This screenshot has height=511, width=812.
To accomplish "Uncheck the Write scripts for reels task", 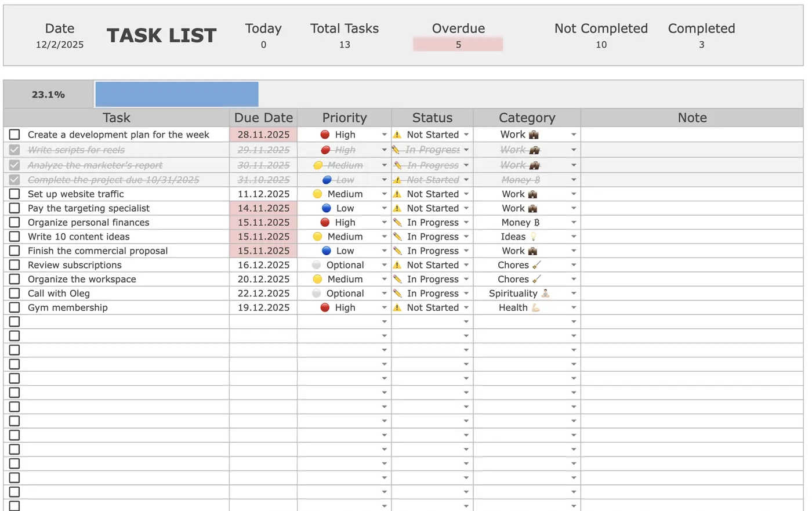I will click(x=14, y=150).
